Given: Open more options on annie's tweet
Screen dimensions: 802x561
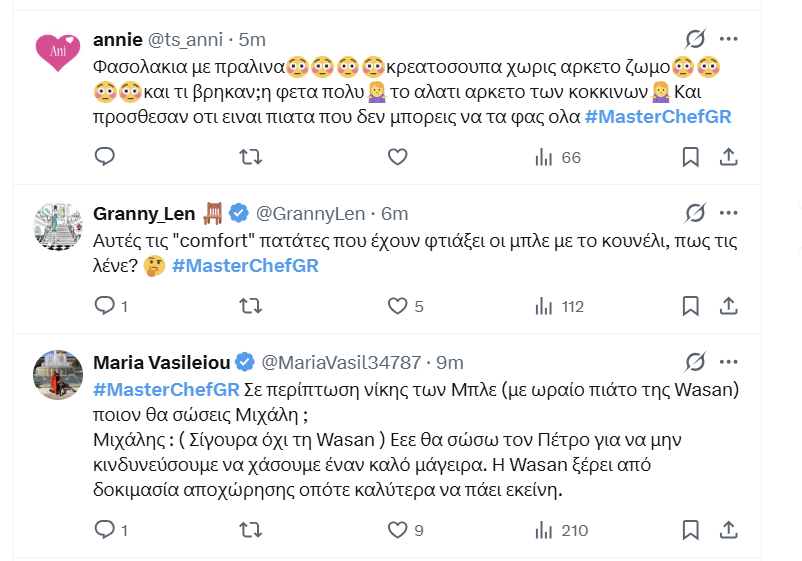Looking at the screenshot, I should pos(728,39).
